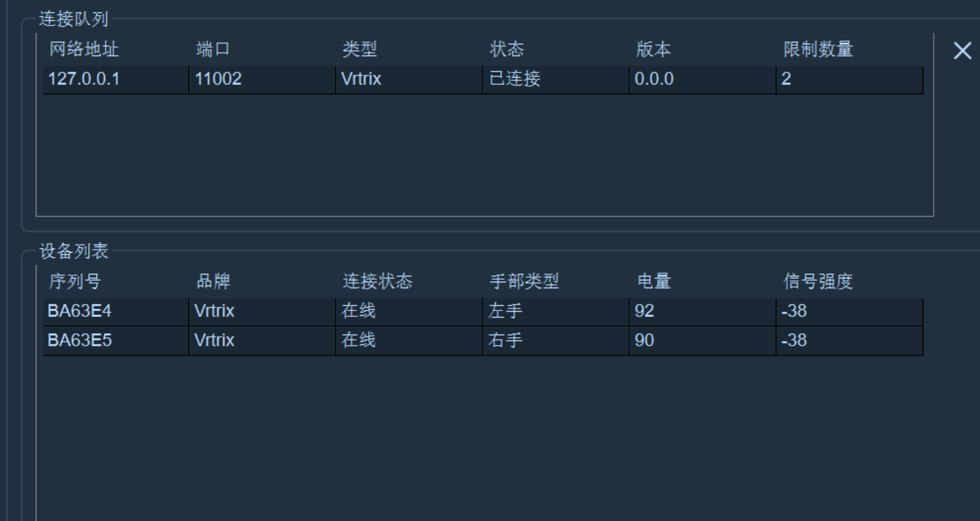The width and height of the screenshot is (980, 521).
Task: Select device row BA63E4
Action: tap(483, 312)
